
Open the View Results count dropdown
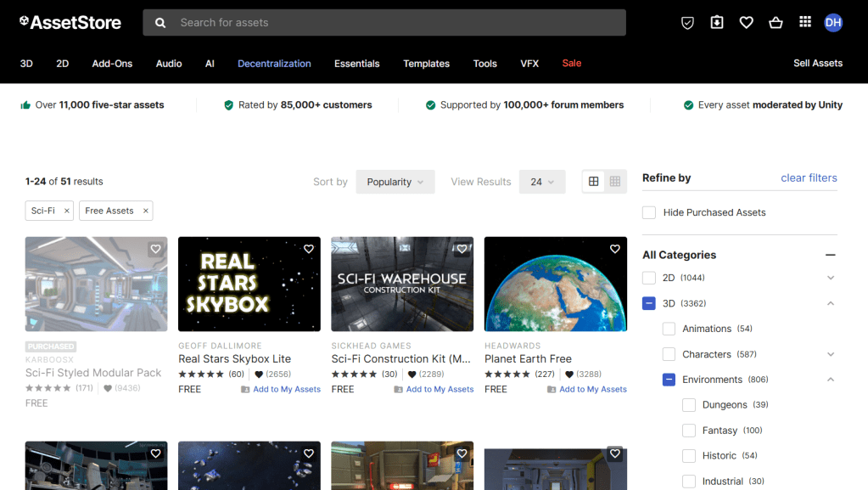(541, 182)
